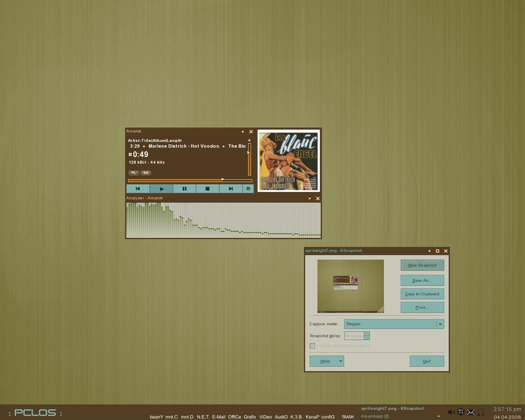
Task: Maximize the KSnapshot window
Action: tap(438, 251)
